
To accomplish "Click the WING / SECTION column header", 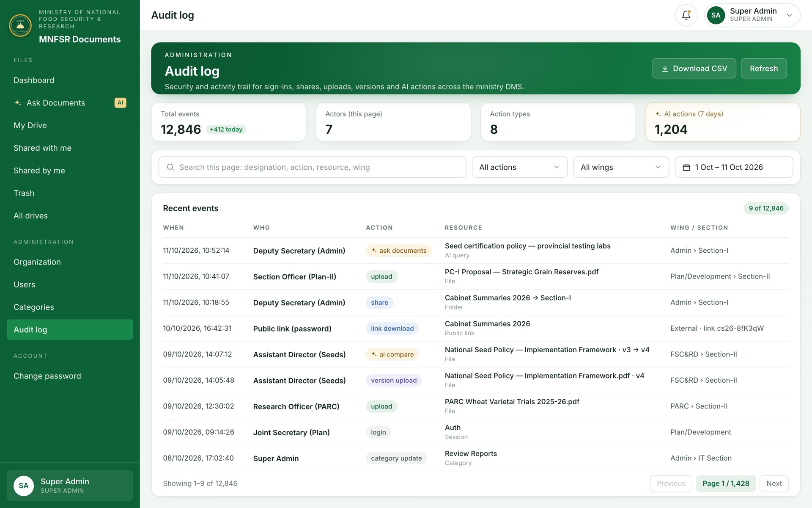I will point(699,228).
